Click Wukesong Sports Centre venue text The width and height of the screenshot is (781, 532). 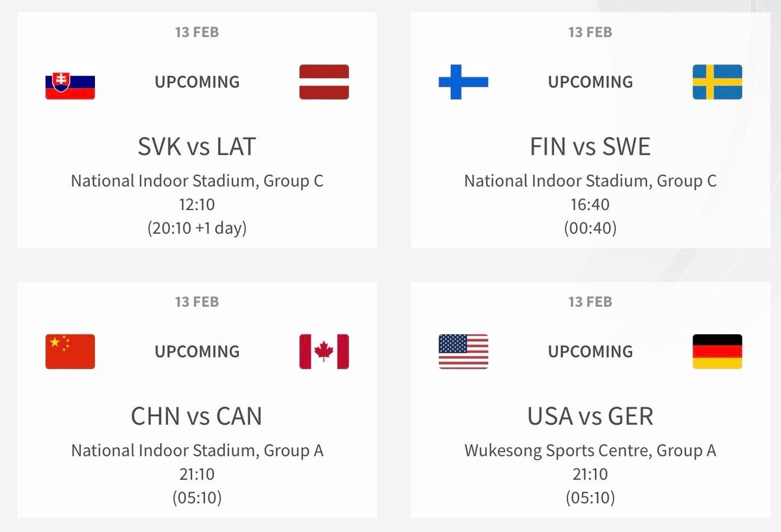556,451
